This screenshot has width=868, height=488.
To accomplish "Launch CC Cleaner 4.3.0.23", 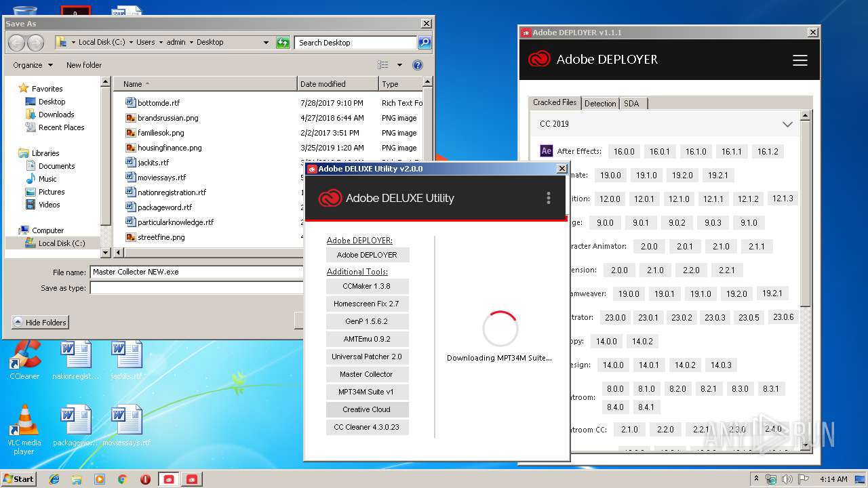I will [x=367, y=427].
